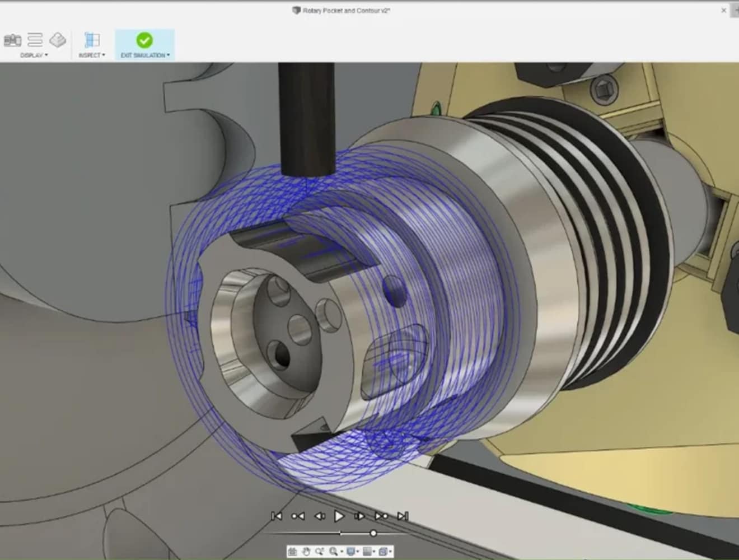Go to next operation
Image resolution: width=739 pixels, height=560 pixels.
(381, 516)
